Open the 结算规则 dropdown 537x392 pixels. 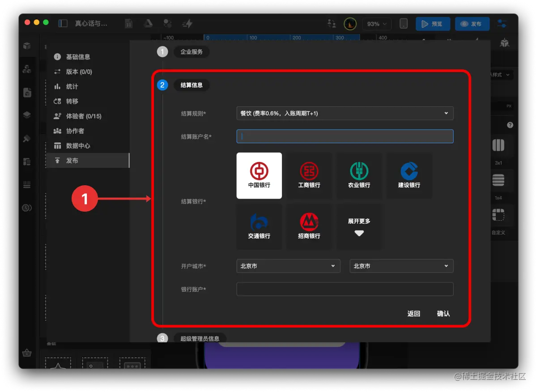[x=345, y=113]
